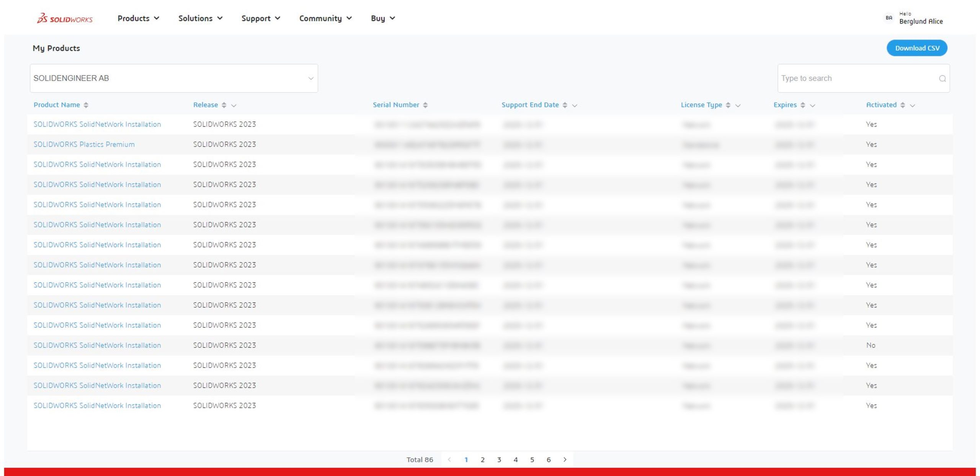This screenshot has height=476, width=980.
Task: Open License Type filter chevron
Action: pyautogui.click(x=738, y=105)
